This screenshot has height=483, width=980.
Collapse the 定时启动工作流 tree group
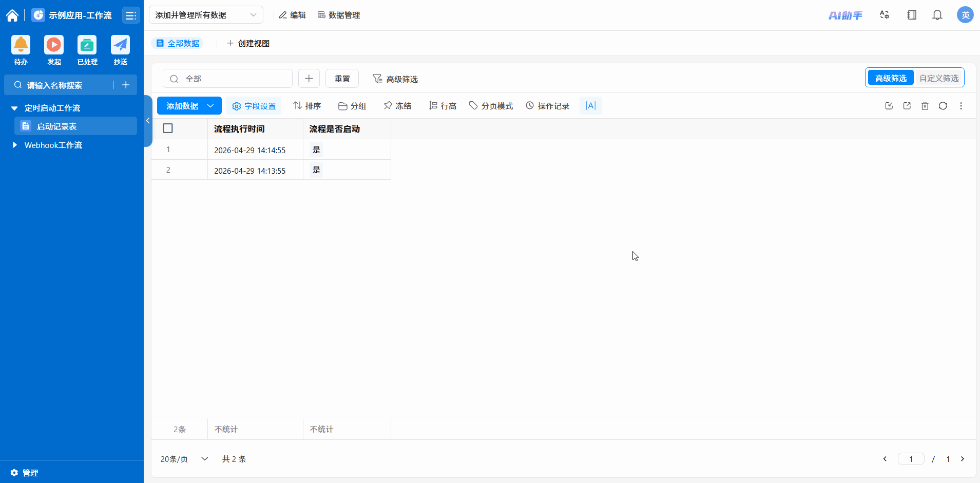[x=14, y=108]
